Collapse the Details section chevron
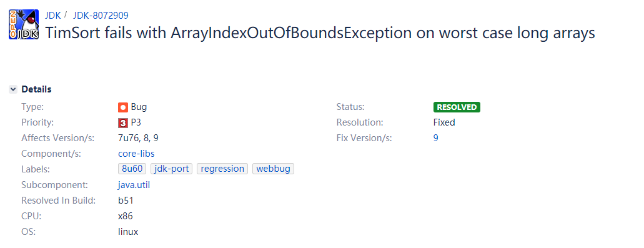The height and width of the screenshot is (248, 644). point(13,89)
